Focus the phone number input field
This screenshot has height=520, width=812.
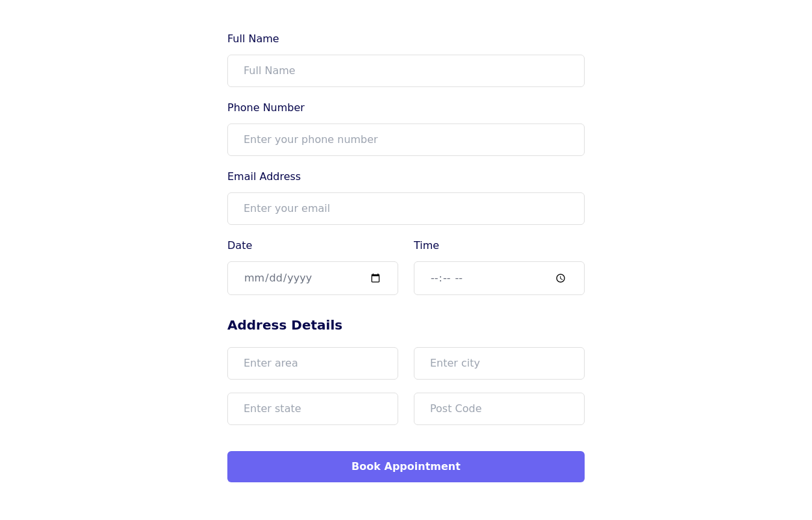[406, 140]
